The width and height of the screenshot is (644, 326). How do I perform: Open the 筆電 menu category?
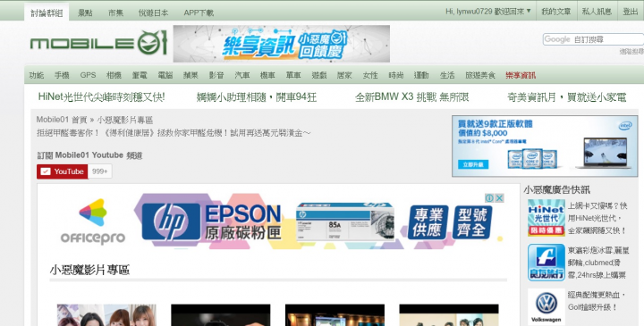(x=140, y=75)
